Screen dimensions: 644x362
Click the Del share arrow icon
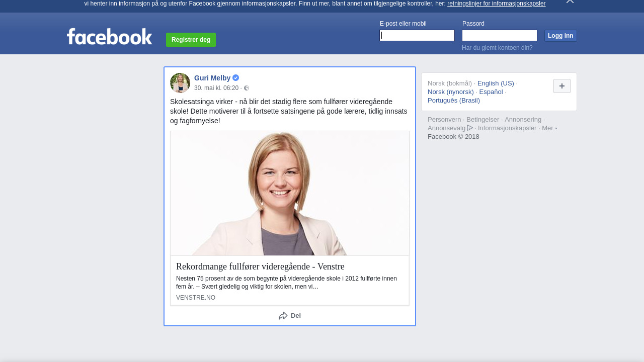coord(283,316)
